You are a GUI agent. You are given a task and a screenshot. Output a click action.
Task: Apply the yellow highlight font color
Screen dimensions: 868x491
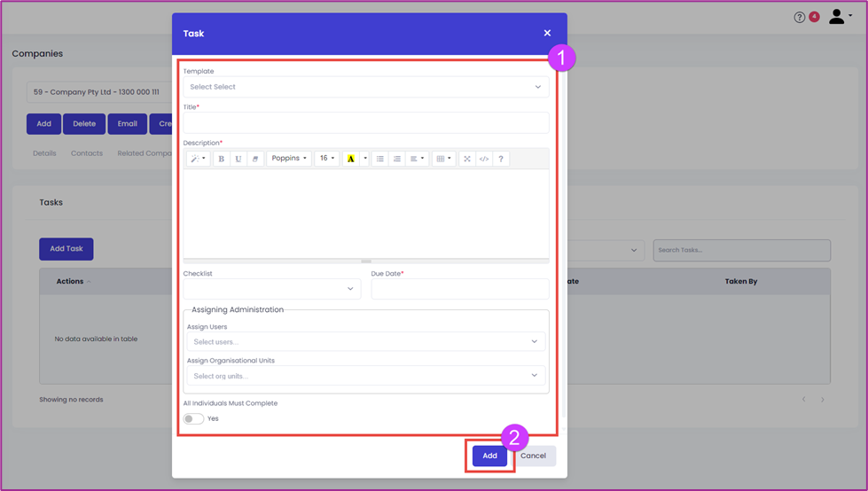point(351,159)
